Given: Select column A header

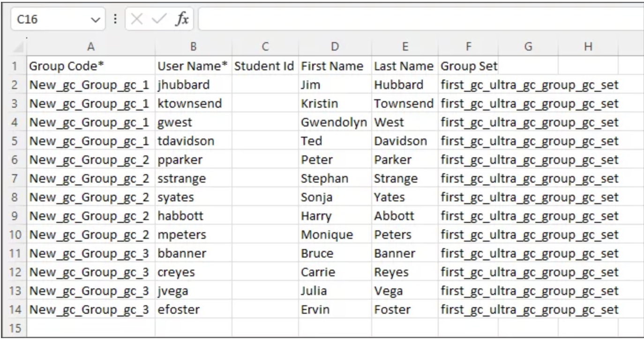Looking at the screenshot, I should [x=91, y=46].
